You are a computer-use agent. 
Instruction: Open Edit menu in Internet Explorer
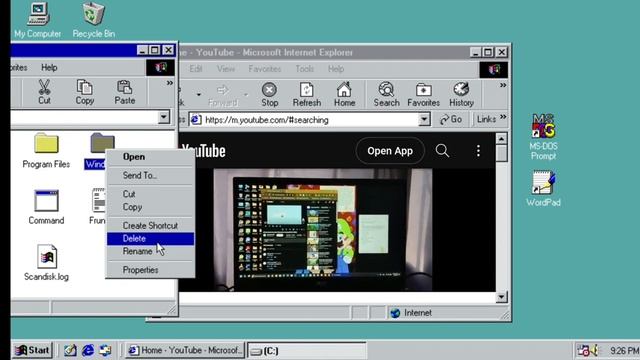(196, 69)
